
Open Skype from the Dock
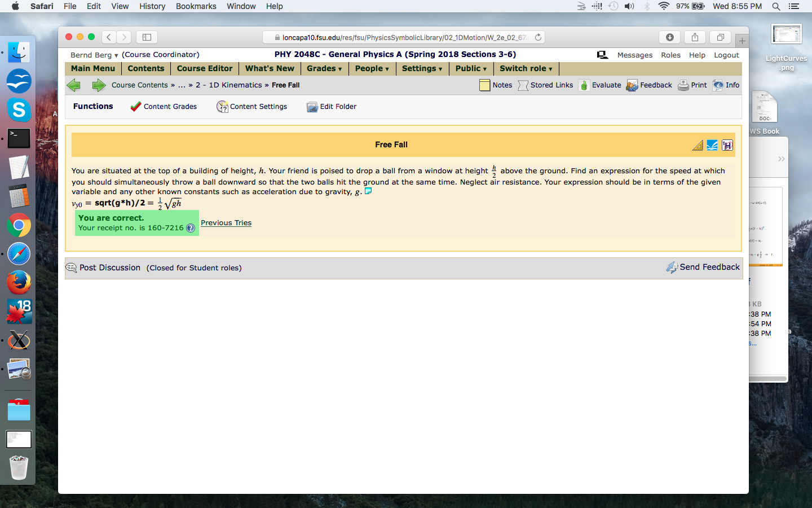[19, 110]
